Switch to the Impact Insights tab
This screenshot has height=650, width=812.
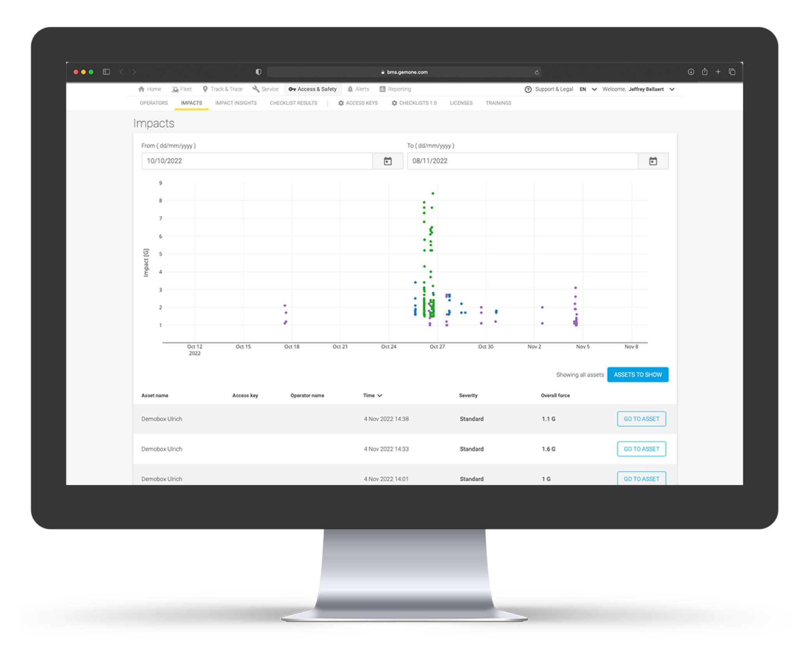tap(235, 103)
